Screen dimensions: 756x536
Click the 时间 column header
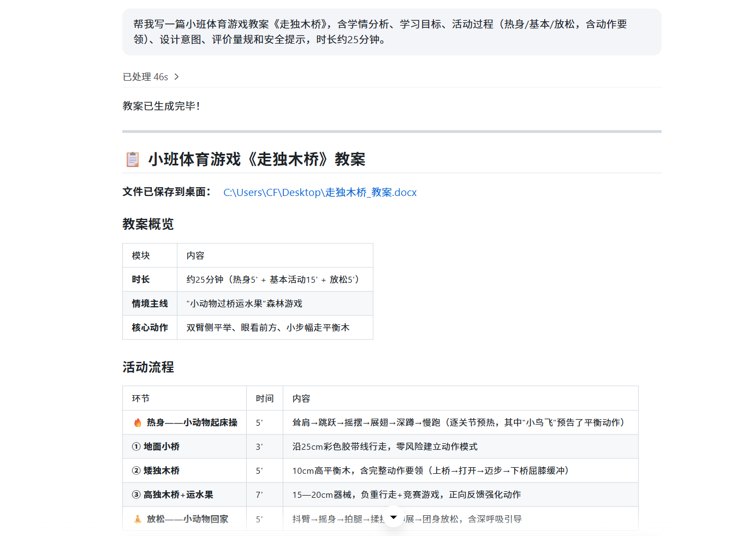coord(265,398)
